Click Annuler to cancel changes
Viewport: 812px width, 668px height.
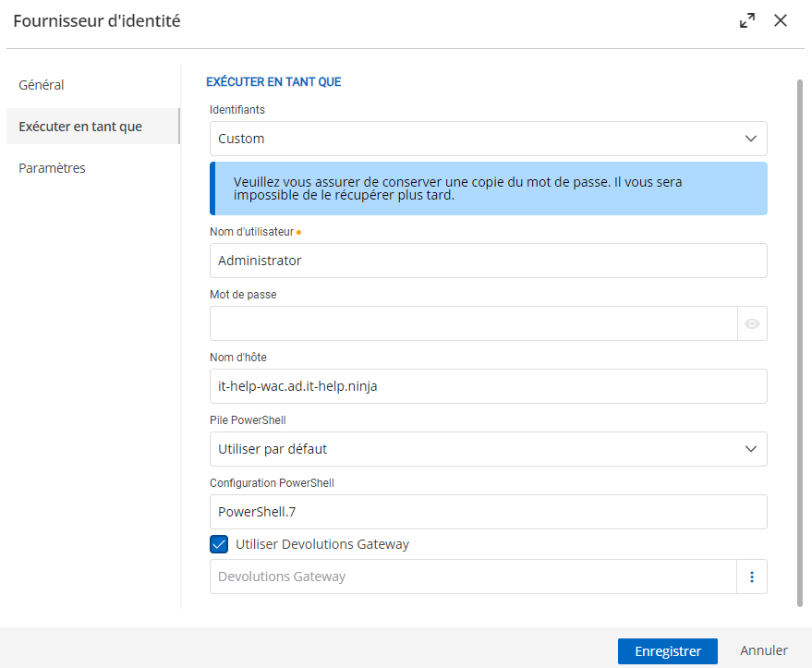pos(764,650)
